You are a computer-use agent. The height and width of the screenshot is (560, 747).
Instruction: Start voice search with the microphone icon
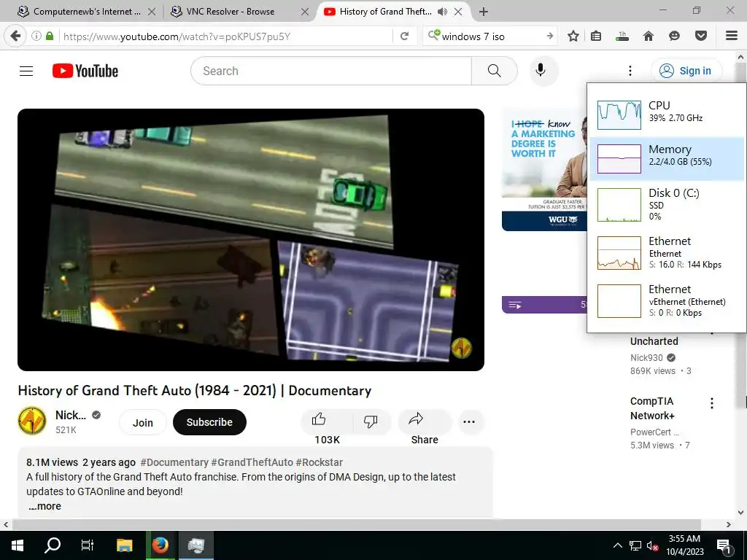point(541,71)
